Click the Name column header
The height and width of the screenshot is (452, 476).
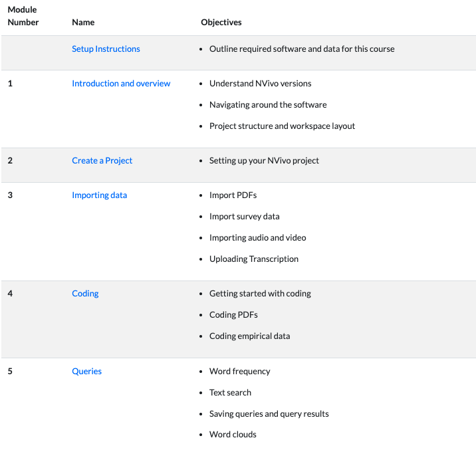point(83,22)
